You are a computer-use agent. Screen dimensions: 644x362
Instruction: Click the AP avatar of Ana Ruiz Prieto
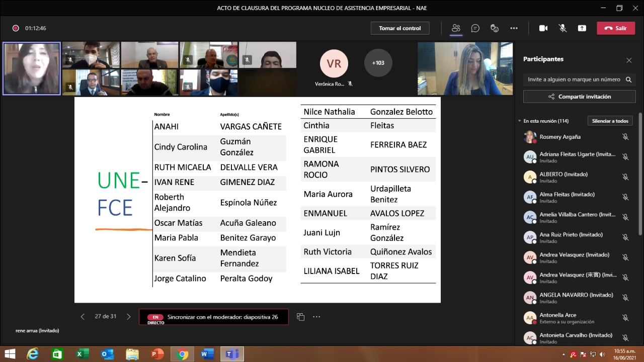530,237
